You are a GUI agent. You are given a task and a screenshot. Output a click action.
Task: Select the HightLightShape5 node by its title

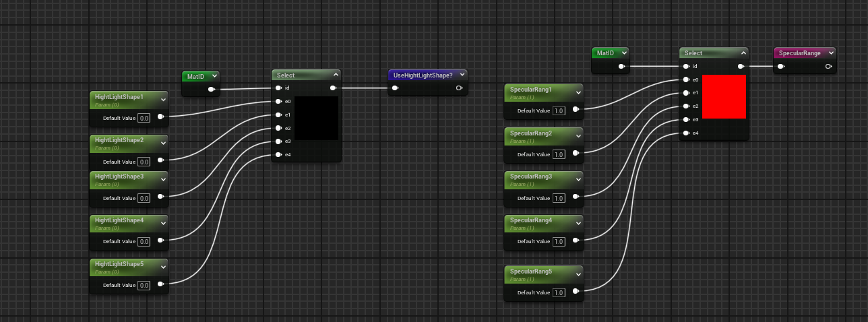[119, 264]
